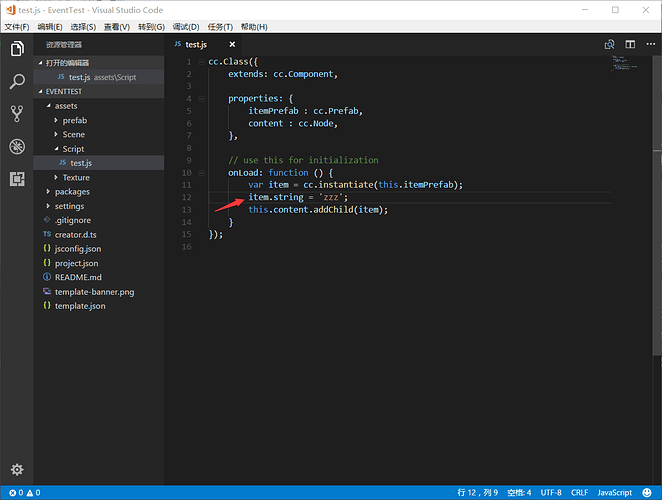Click the UTF-8 encoding status item
662x500 pixels.
551,492
